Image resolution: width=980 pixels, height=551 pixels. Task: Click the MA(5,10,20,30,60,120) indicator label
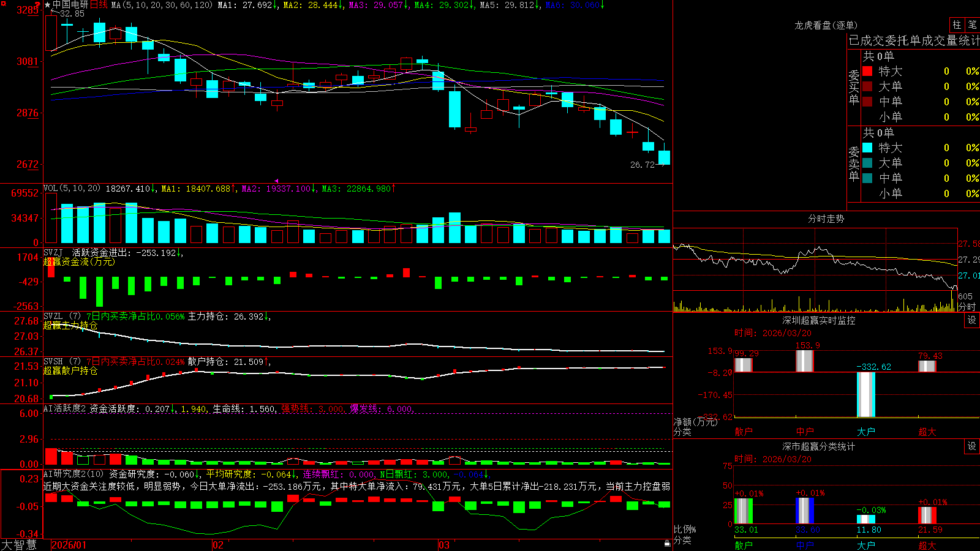[162, 5]
